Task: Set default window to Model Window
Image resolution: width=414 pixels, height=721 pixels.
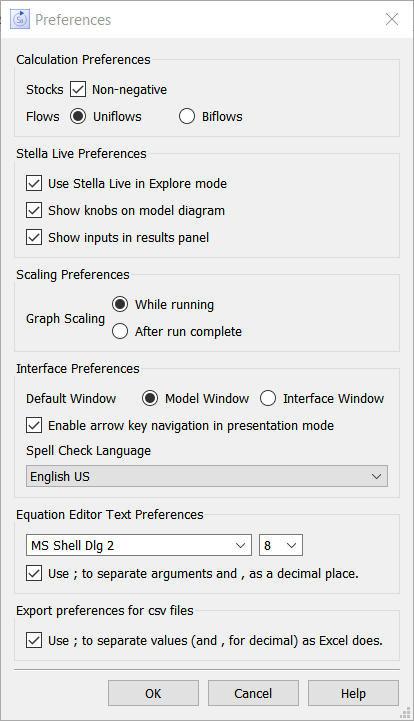Action: pyautogui.click(x=150, y=398)
